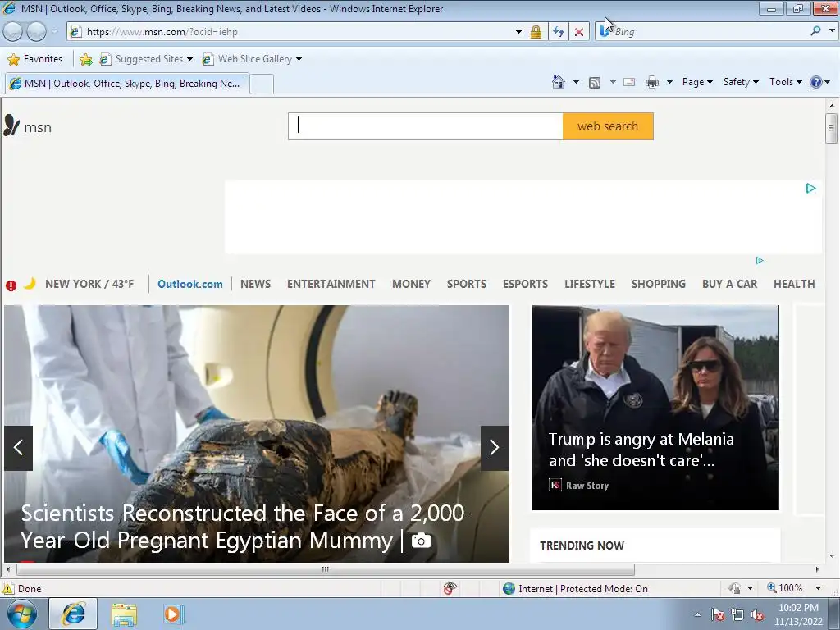Image resolution: width=840 pixels, height=630 pixels.
Task: Open the MONEY section
Action: (x=412, y=284)
